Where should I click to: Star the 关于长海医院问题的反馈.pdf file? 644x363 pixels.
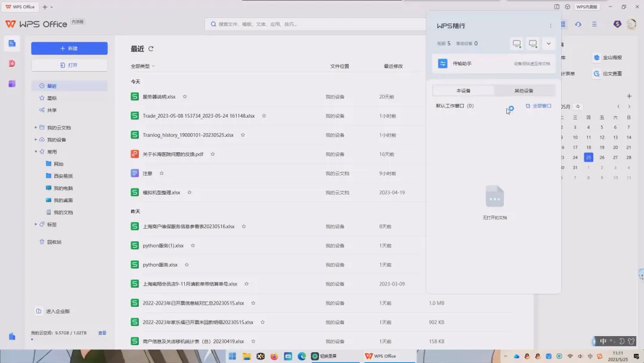[212, 154]
